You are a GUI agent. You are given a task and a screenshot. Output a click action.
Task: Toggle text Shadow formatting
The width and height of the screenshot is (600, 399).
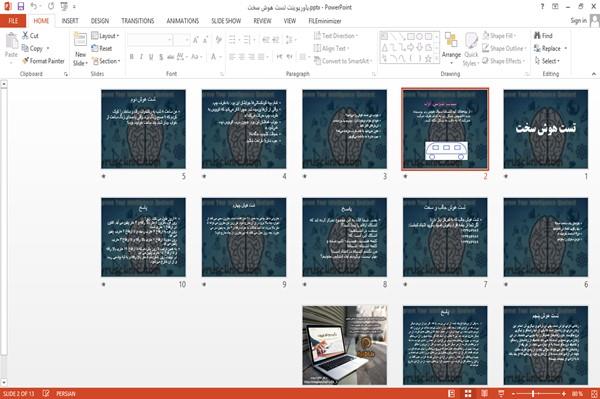pyautogui.click(x=161, y=57)
